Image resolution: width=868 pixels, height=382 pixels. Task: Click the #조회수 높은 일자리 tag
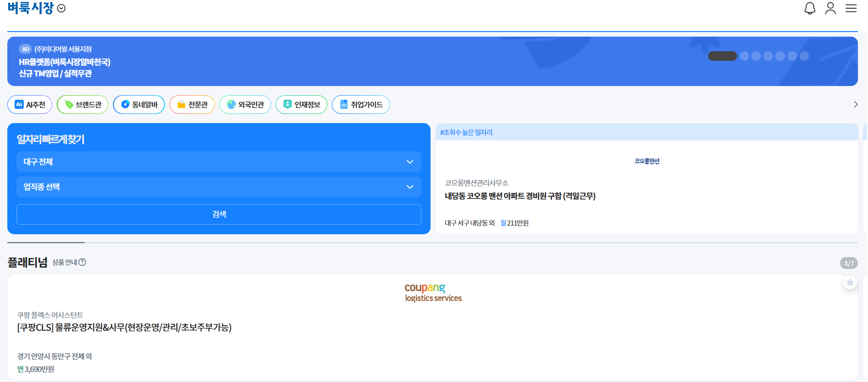coord(466,132)
